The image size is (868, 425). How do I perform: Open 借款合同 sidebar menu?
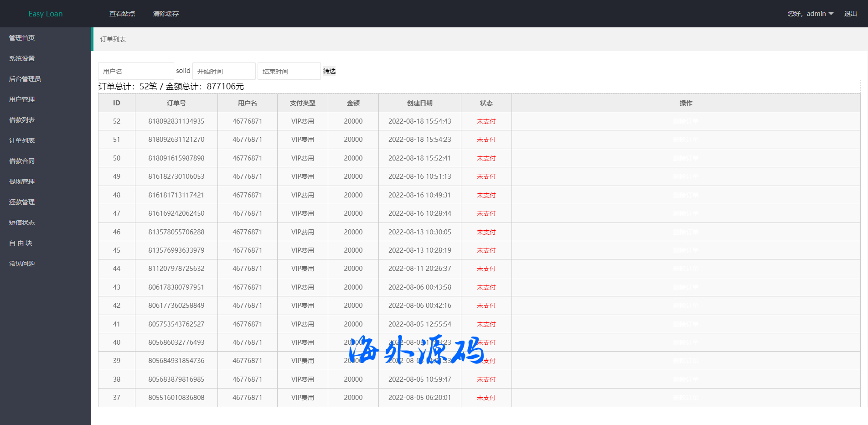[x=22, y=161]
